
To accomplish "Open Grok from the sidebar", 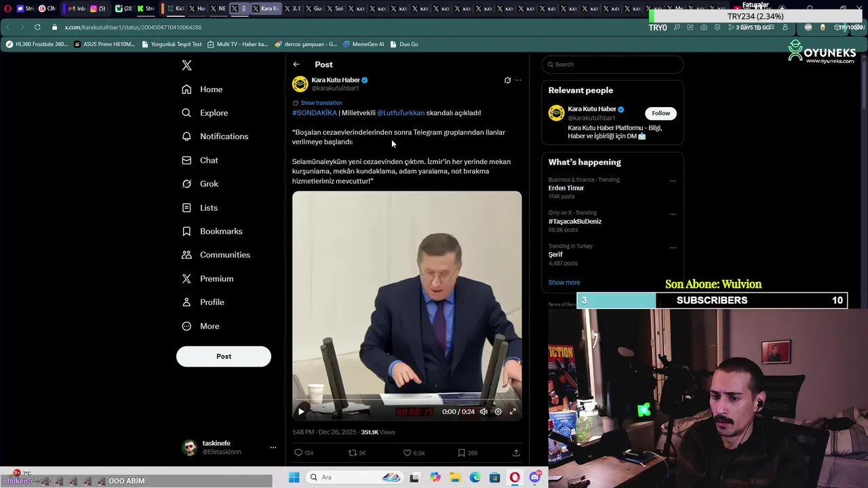I will click(199, 184).
